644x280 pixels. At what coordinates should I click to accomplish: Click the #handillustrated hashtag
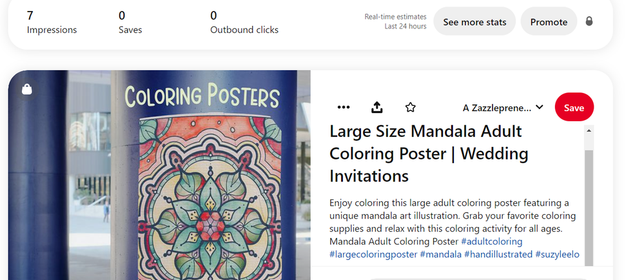coord(498,254)
